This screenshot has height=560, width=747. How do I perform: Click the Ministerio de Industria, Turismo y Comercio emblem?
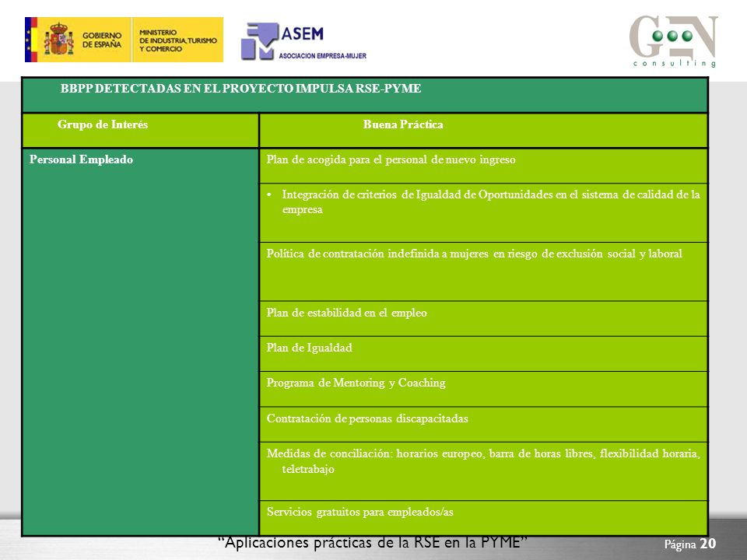[177, 40]
